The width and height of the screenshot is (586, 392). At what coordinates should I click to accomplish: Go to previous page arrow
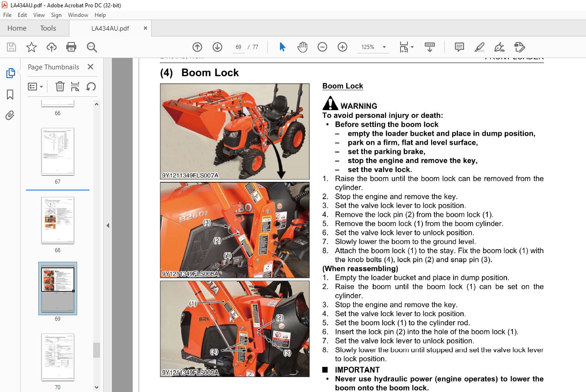pyautogui.click(x=197, y=47)
